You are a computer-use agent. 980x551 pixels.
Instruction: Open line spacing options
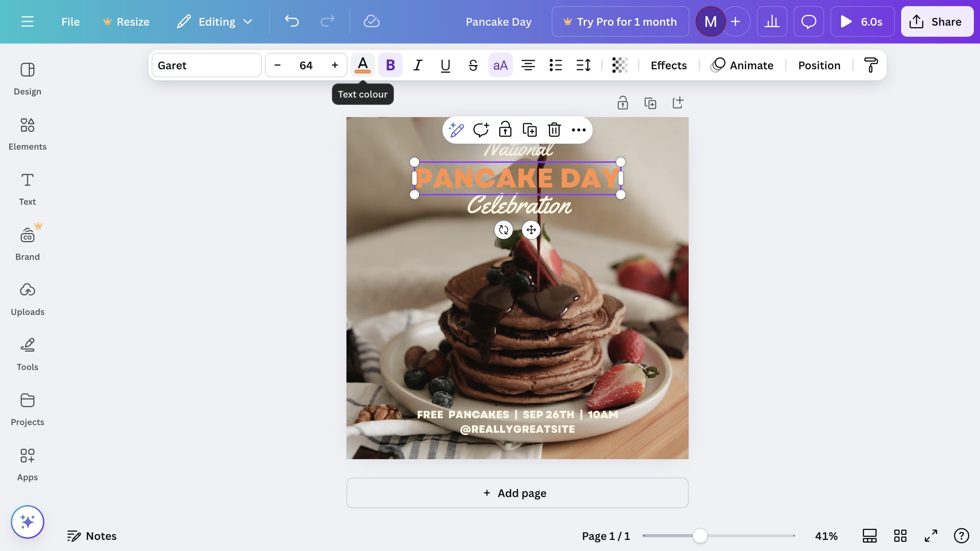(x=583, y=65)
